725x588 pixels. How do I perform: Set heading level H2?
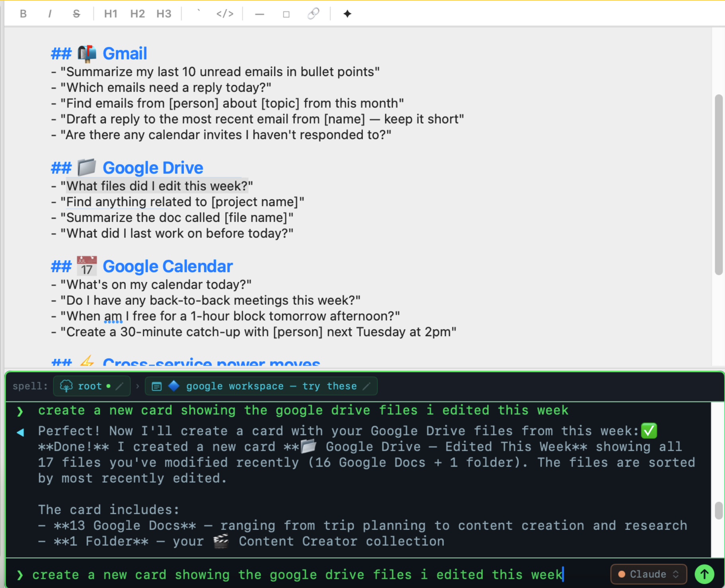[137, 14]
